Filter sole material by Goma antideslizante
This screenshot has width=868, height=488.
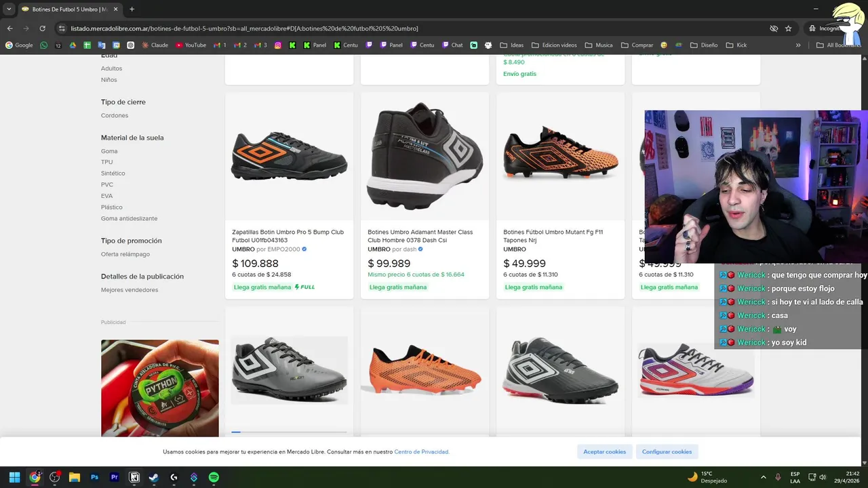[x=129, y=218]
